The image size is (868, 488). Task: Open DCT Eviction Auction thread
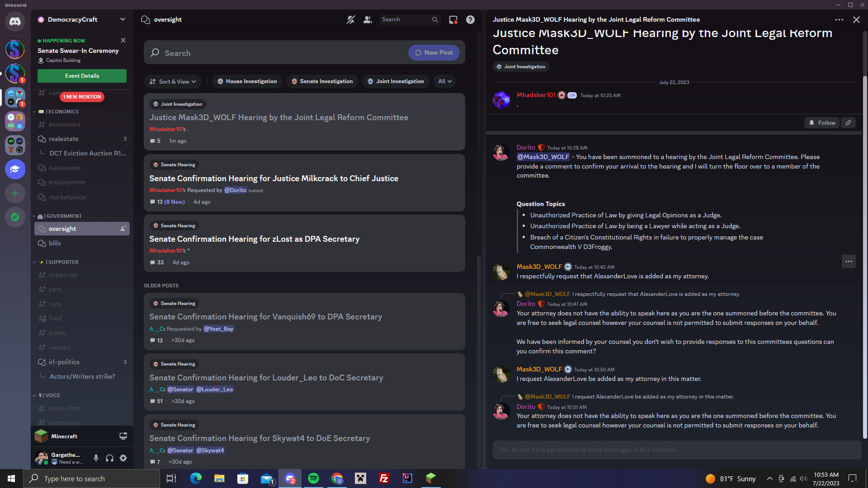click(87, 153)
